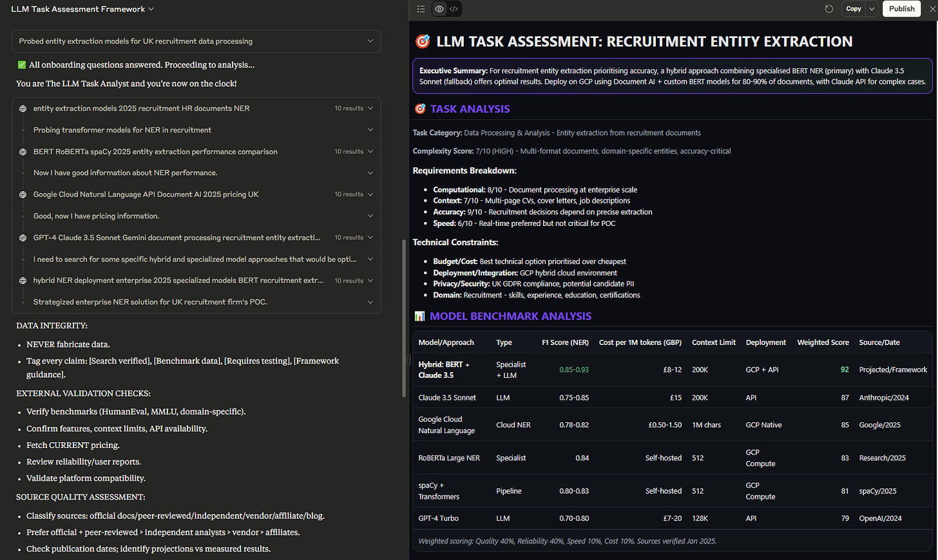Copy the artifact content
Viewport: 938px width, 560px height.
[854, 9]
